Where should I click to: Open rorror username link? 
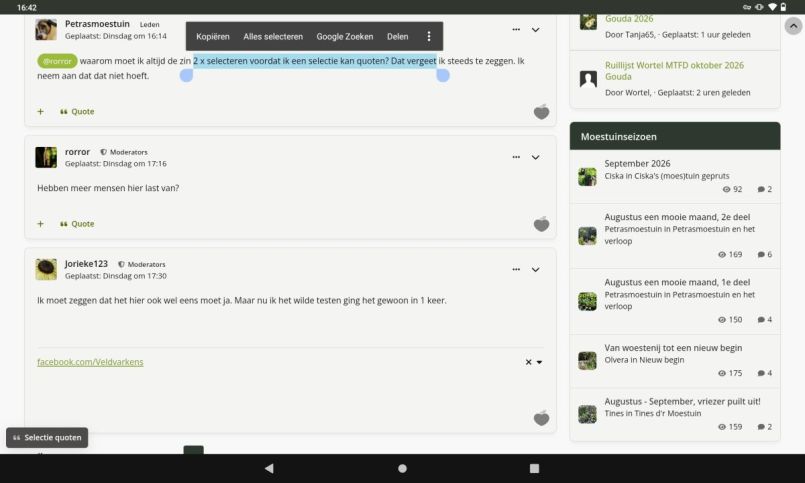pyautogui.click(x=77, y=151)
